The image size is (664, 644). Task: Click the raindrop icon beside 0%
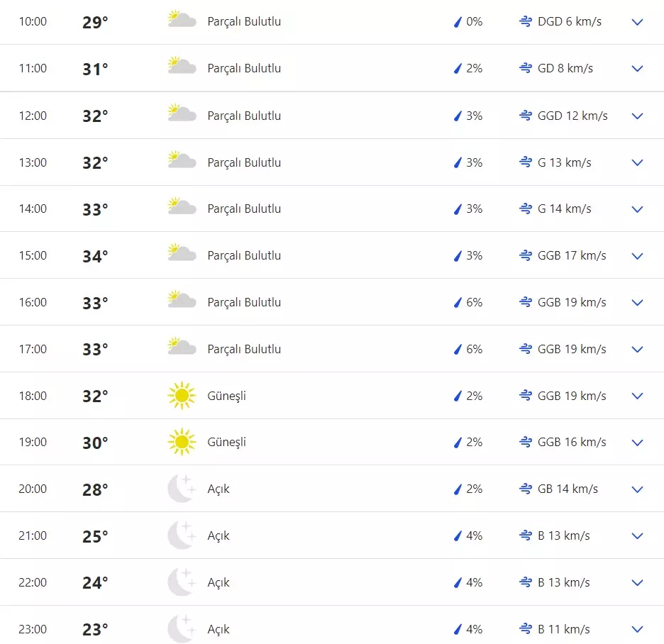coord(458,22)
